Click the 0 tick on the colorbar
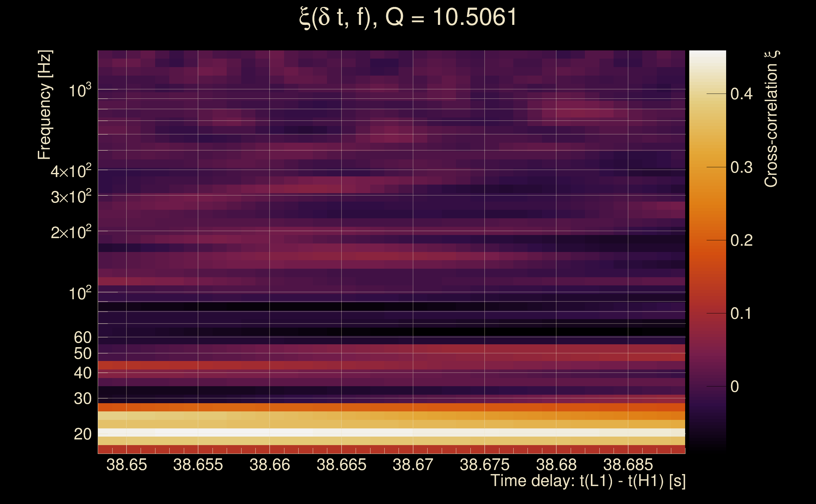The width and height of the screenshot is (816, 504). (x=735, y=387)
